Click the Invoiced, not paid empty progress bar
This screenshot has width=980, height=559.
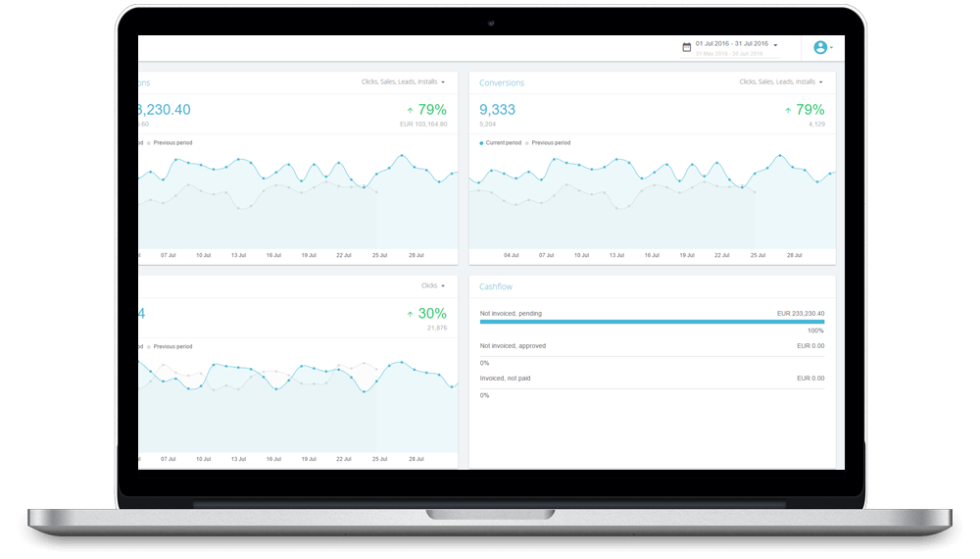coord(652,389)
